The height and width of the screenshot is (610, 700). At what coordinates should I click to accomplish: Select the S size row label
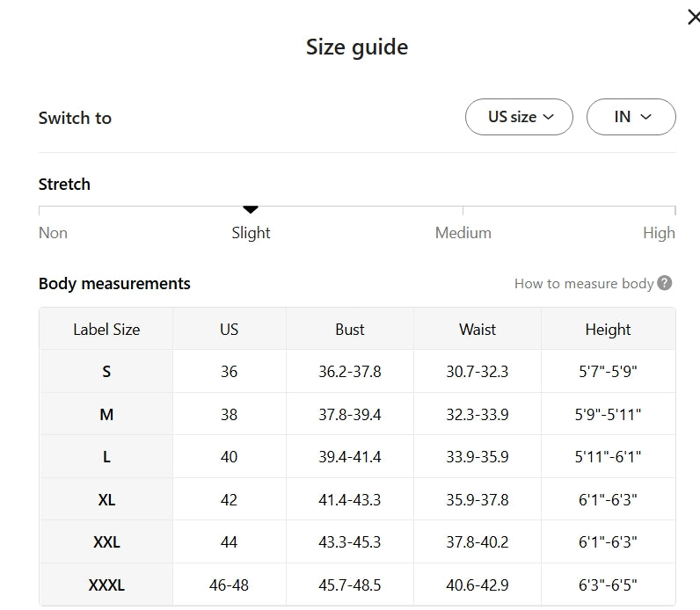[x=106, y=372]
